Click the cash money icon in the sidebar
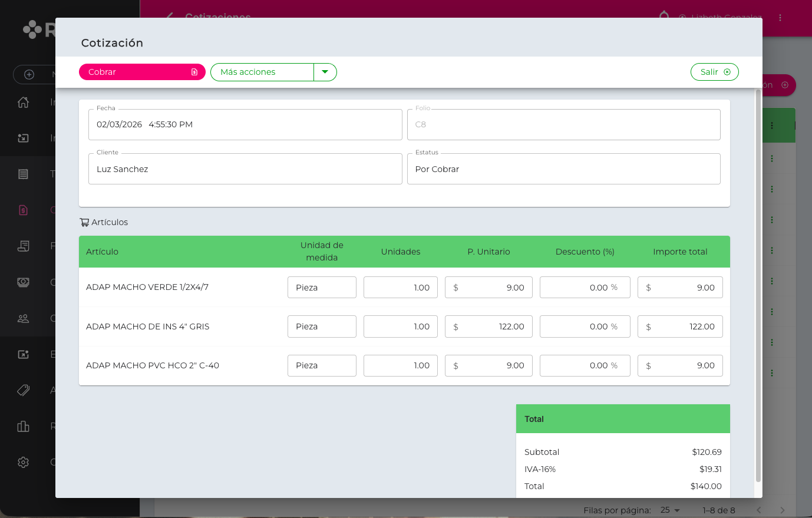 pyautogui.click(x=24, y=282)
